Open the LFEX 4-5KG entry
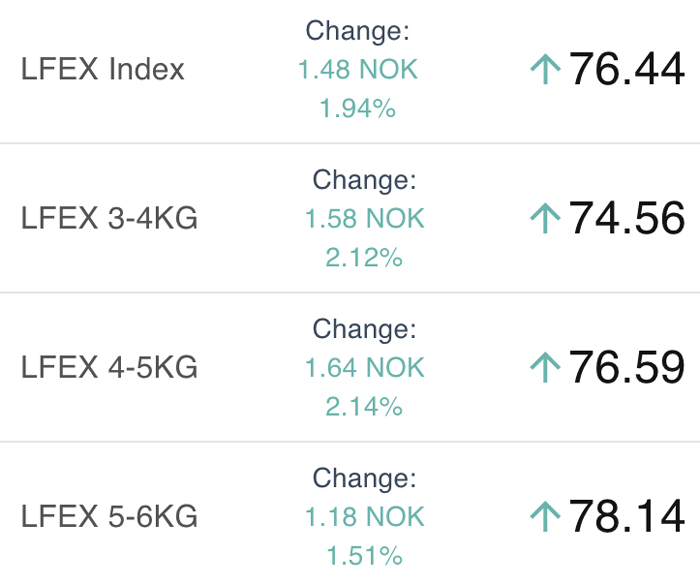The height and width of the screenshot is (585, 700). [x=109, y=367]
